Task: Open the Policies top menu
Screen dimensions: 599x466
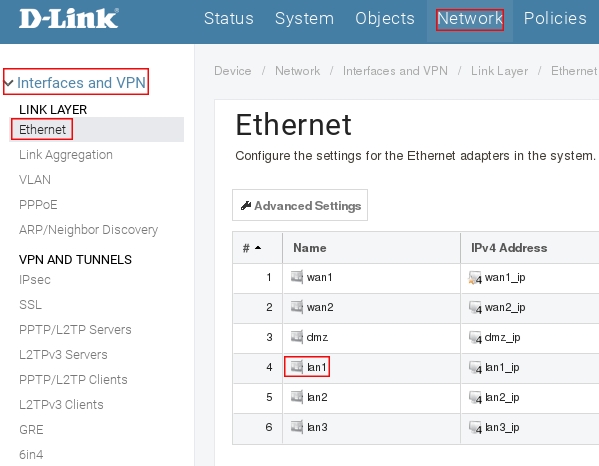Action: tap(555, 18)
